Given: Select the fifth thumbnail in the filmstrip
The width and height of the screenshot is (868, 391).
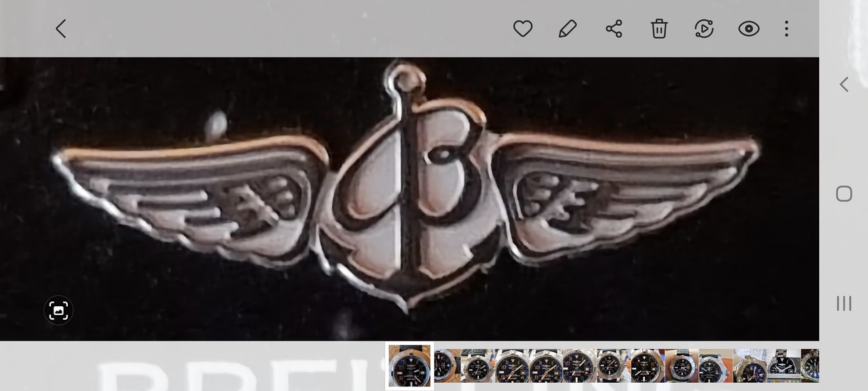Looking at the screenshot, I should tap(545, 366).
